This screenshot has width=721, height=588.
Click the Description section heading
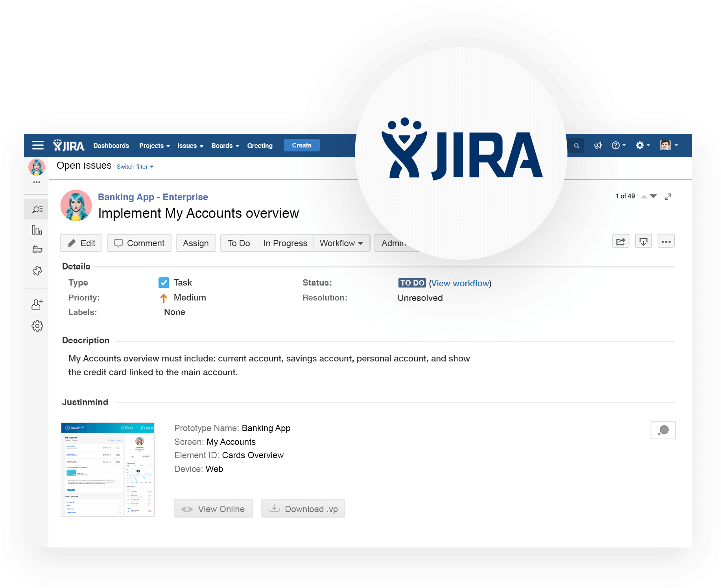tap(86, 340)
